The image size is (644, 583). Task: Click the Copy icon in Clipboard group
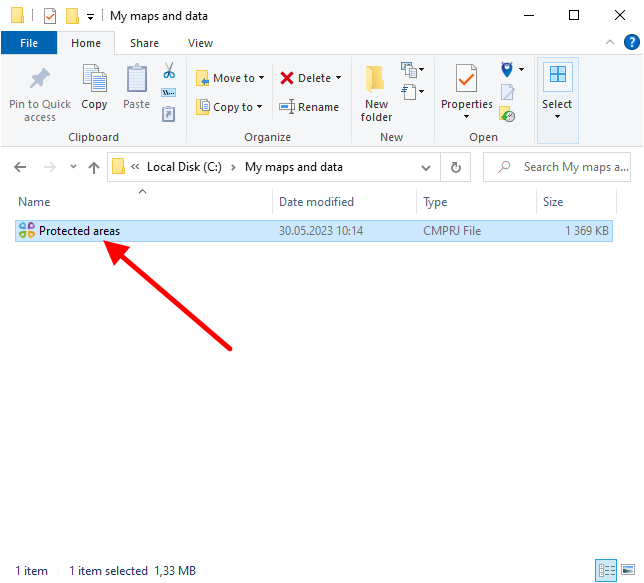point(94,80)
